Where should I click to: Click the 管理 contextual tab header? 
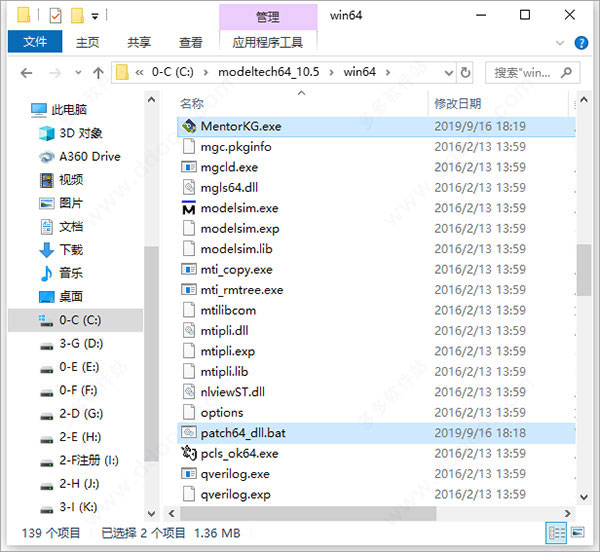pyautogui.click(x=268, y=17)
